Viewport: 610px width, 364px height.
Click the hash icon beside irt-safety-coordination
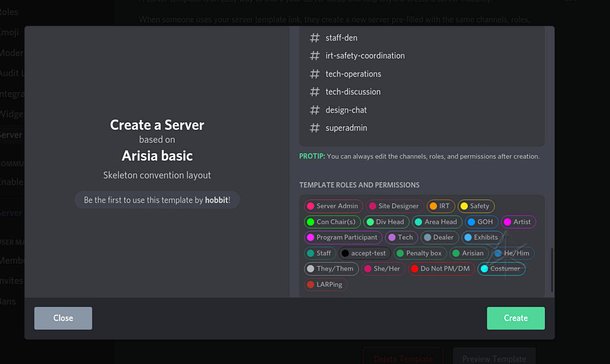[314, 56]
